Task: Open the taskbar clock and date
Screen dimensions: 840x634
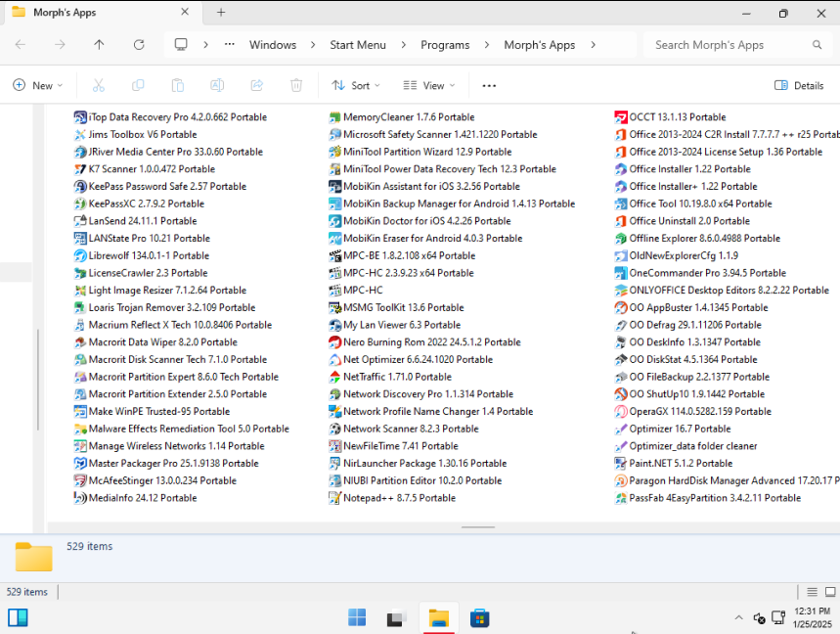Action: (813, 617)
